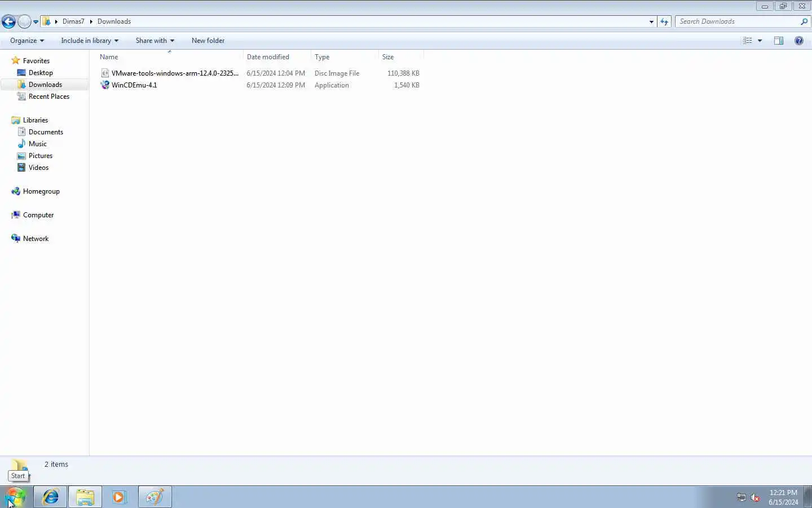Image resolution: width=812 pixels, height=508 pixels.
Task: Open Libraries in the navigation pane
Action: [36, 120]
